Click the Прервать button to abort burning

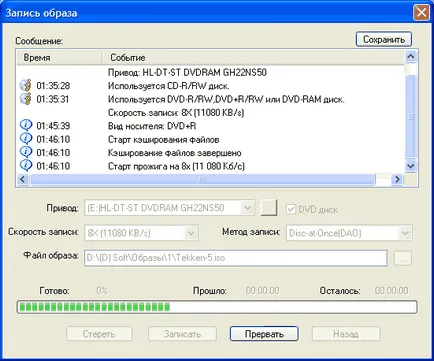264,334
